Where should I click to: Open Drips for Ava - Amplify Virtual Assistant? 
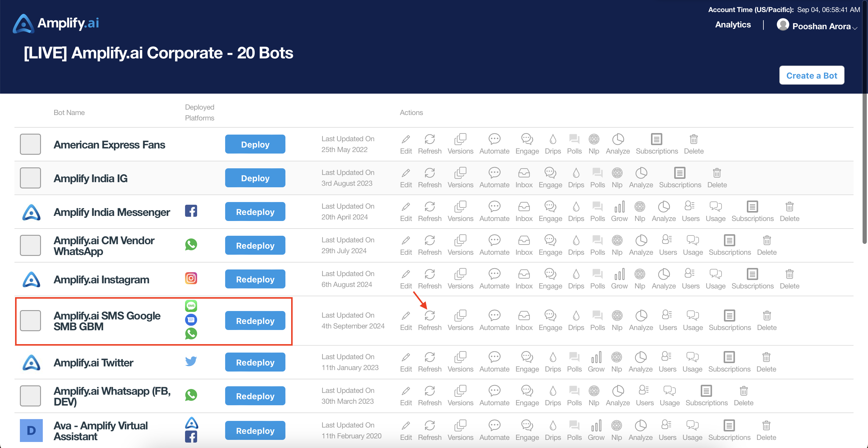553,430
